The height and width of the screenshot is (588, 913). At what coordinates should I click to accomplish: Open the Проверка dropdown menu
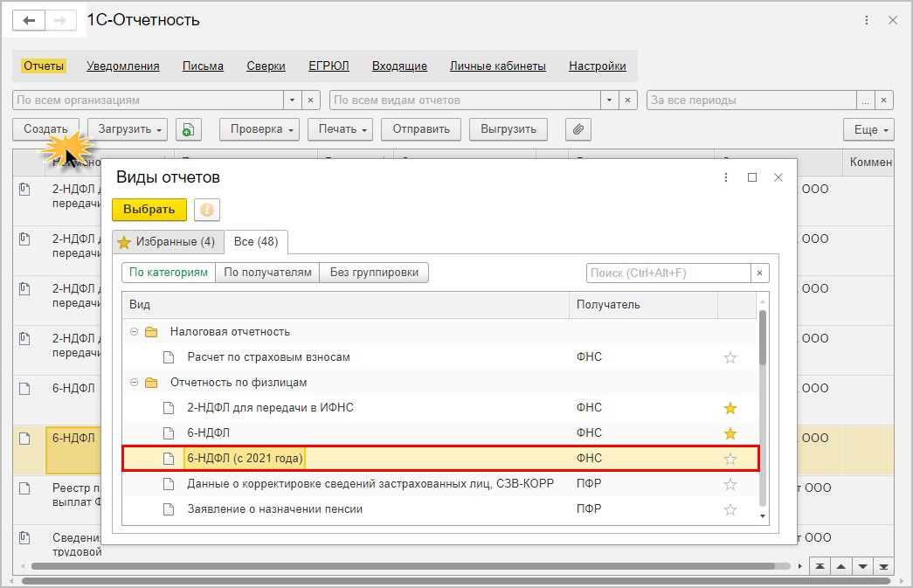coord(259,129)
